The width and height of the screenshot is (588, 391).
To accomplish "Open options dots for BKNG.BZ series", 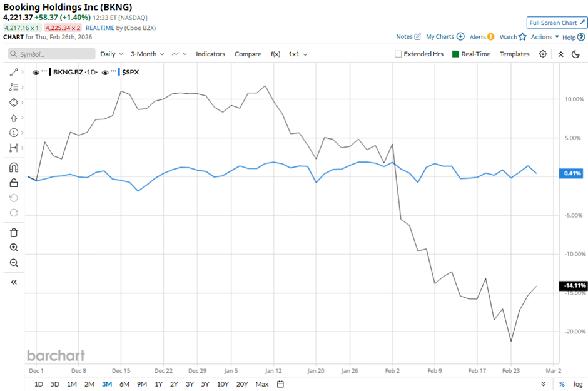I will pos(44,71).
